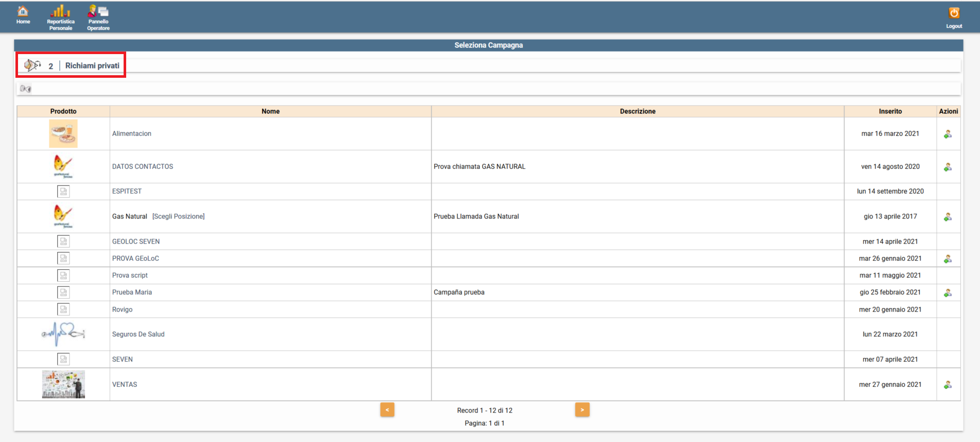Click the Alimentacion food product thumbnail

coord(63,133)
